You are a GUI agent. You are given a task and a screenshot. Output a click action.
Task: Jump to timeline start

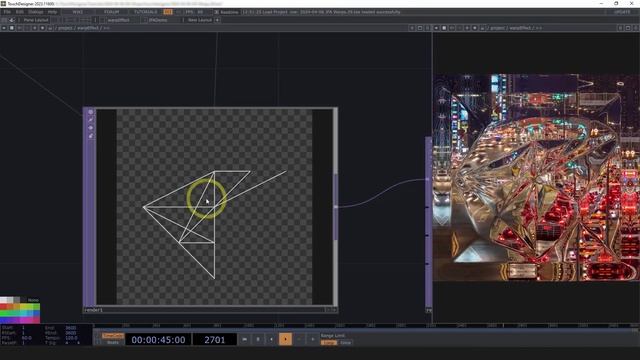(x=244, y=339)
